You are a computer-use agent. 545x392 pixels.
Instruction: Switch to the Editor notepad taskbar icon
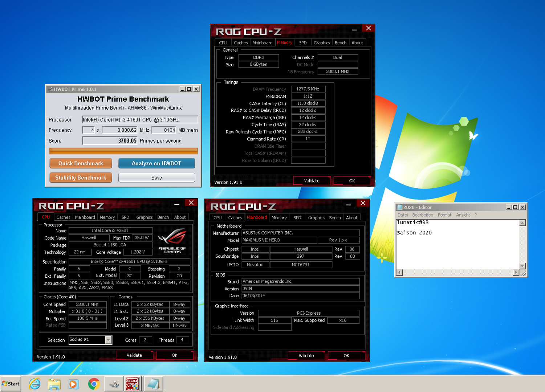tap(154, 384)
